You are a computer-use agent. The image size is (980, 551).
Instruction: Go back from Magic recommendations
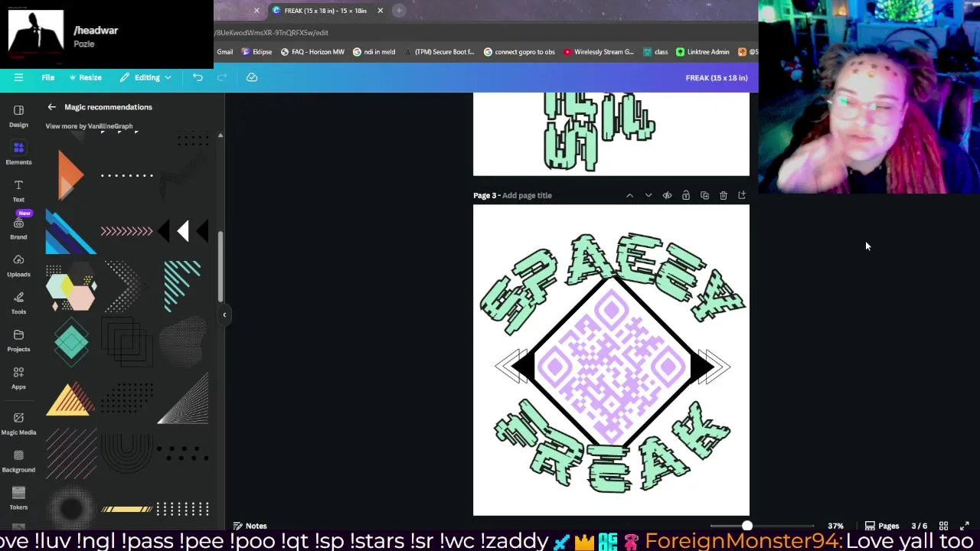[x=51, y=107]
